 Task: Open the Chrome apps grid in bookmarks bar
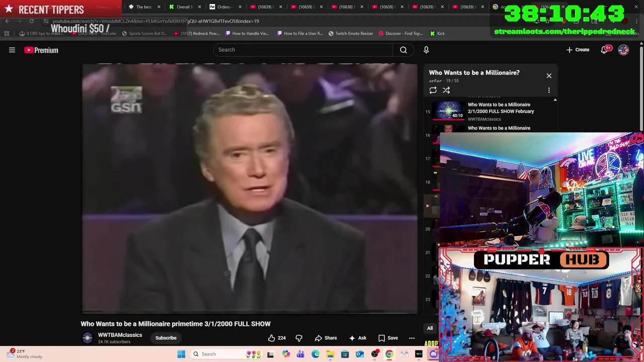click(7, 34)
